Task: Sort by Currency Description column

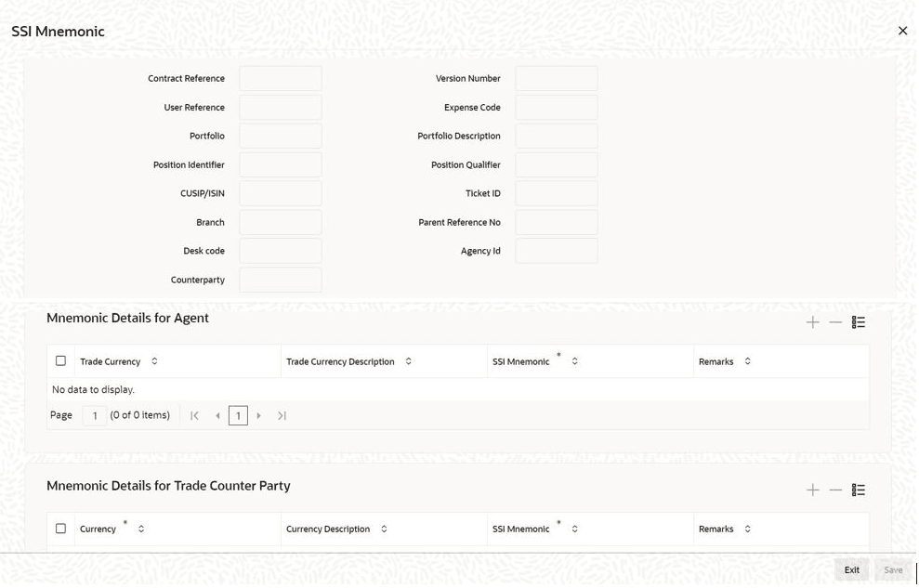Action: tap(384, 529)
